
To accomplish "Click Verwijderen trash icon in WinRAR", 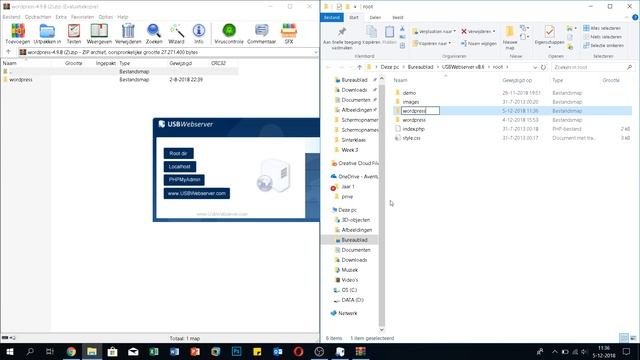I will tap(128, 31).
